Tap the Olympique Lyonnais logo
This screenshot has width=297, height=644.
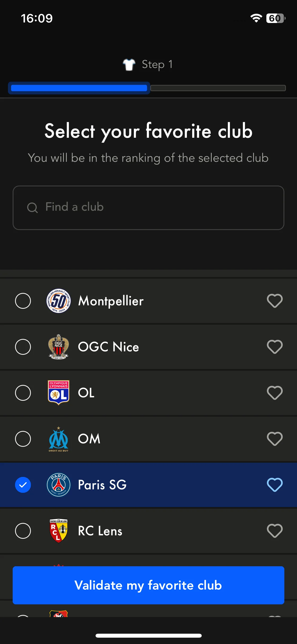coord(58,393)
